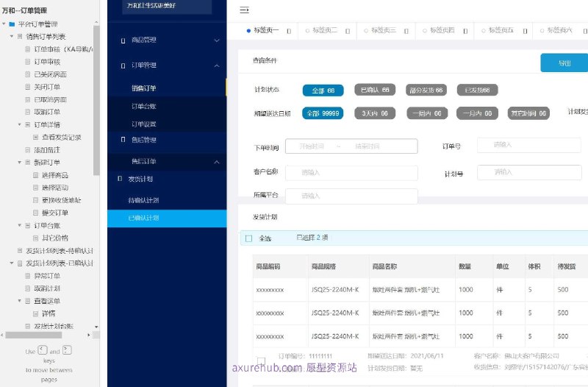Click the folder icon of 平台订单管理
This screenshot has height=387, width=588.
tap(12, 24)
